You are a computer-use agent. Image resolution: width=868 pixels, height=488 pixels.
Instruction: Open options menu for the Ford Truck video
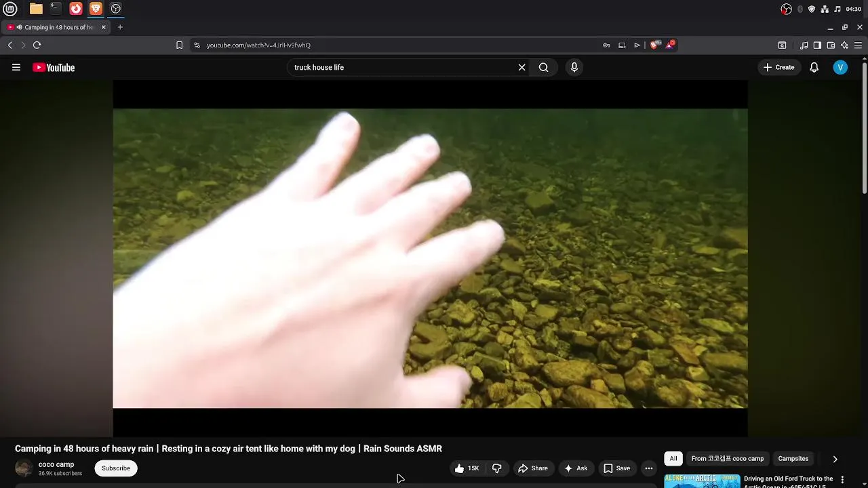coord(842,480)
